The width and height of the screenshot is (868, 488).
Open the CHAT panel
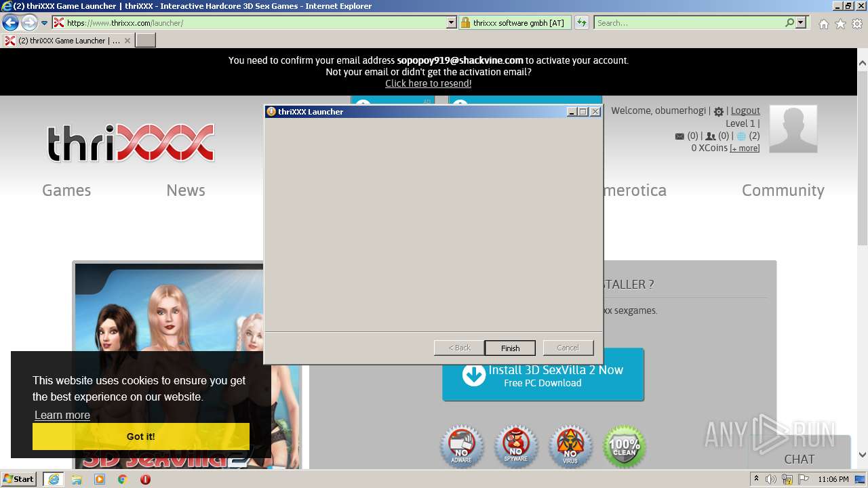coord(799,460)
